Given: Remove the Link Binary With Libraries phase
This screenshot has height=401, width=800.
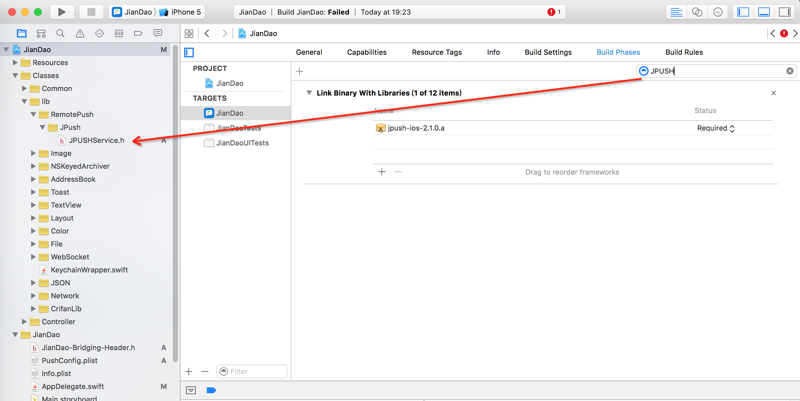Looking at the screenshot, I should pos(773,93).
